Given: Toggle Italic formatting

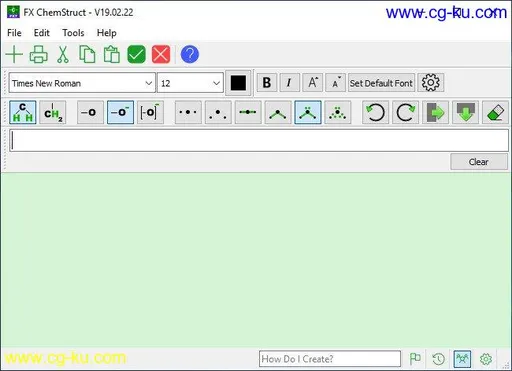Looking at the screenshot, I should 290,83.
